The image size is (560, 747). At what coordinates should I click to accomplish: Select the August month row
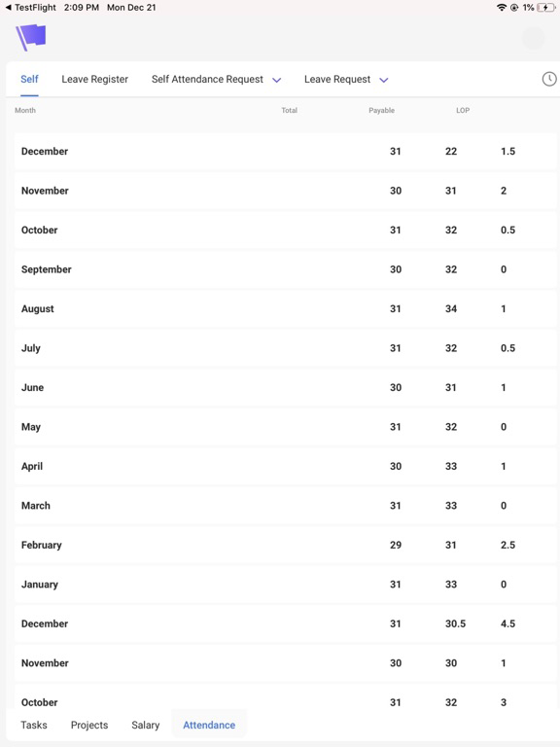coord(285,308)
